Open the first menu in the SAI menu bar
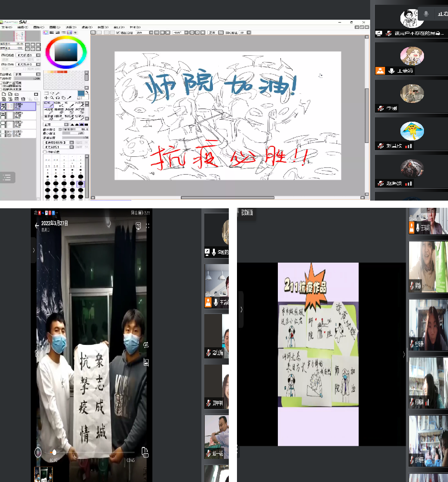This screenshot has width=448, height=482. (x=6, y=27)
